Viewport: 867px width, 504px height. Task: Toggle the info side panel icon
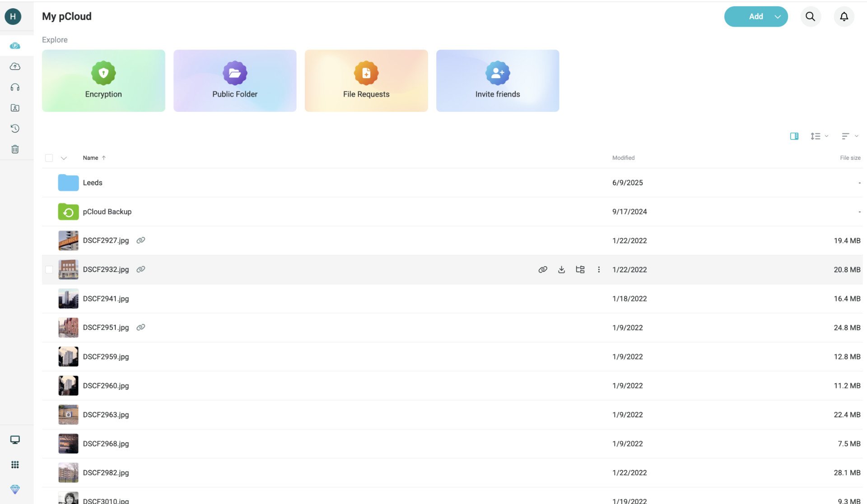[794, 136]
